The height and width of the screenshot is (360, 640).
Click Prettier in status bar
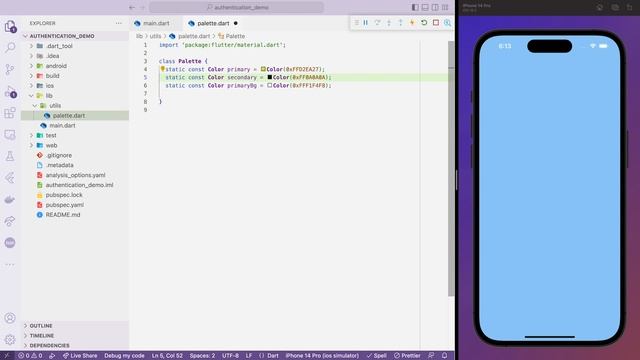coord(407,356)
